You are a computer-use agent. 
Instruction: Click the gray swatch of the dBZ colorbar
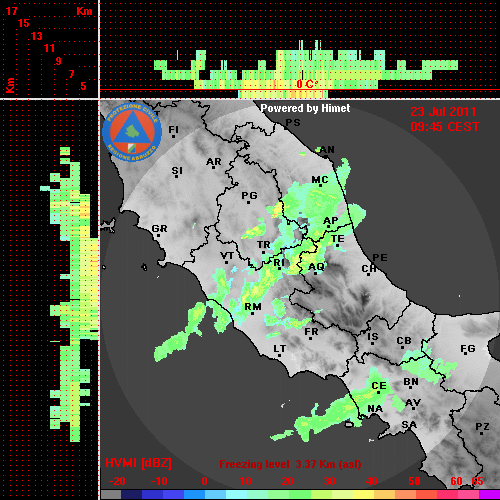point(111,494)
